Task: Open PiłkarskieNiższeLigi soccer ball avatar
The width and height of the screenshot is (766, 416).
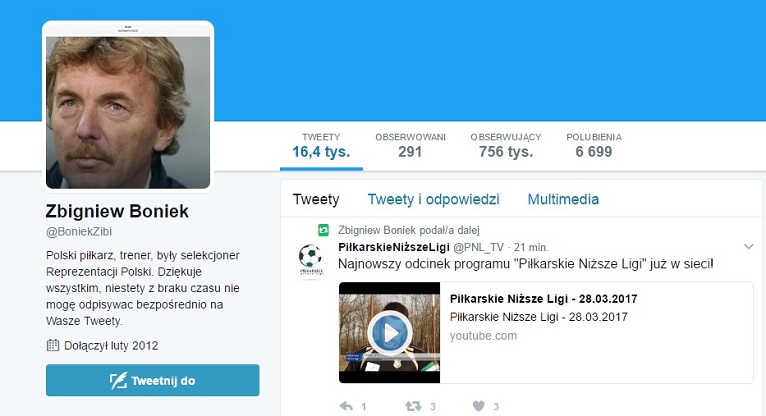Action: point(310,260)
